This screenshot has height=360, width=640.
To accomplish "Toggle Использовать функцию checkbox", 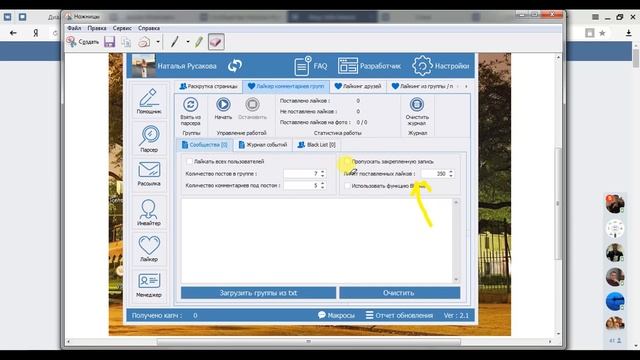I will pyautogui.click(x=347, y=186).
